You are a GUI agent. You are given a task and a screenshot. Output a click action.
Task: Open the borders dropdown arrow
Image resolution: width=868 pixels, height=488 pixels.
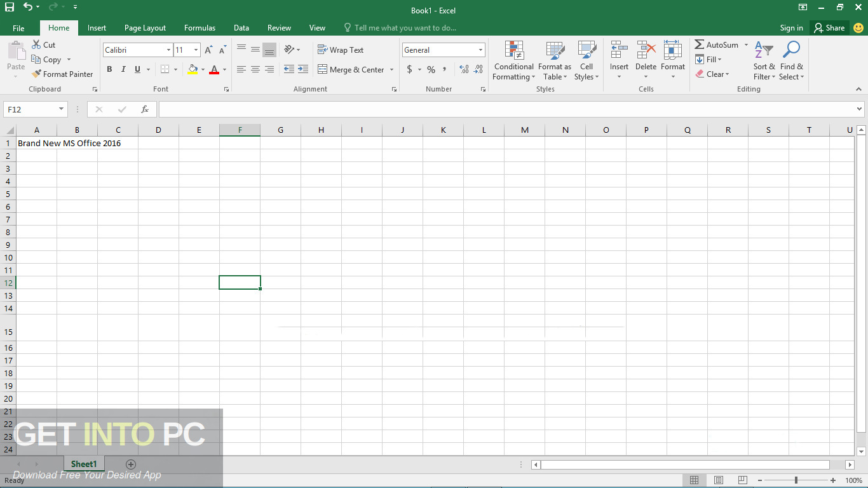pyautogui.click(x=176, y=70)
